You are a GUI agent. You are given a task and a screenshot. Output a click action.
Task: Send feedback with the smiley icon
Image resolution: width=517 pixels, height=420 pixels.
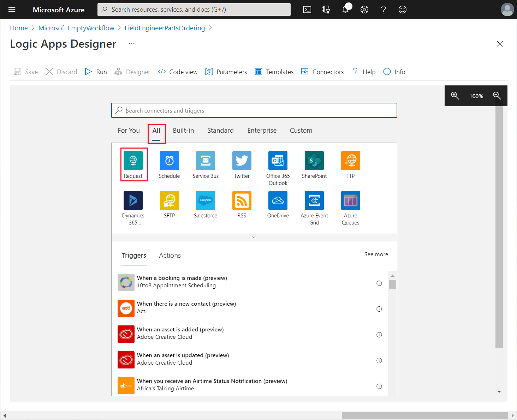point(403,10)
